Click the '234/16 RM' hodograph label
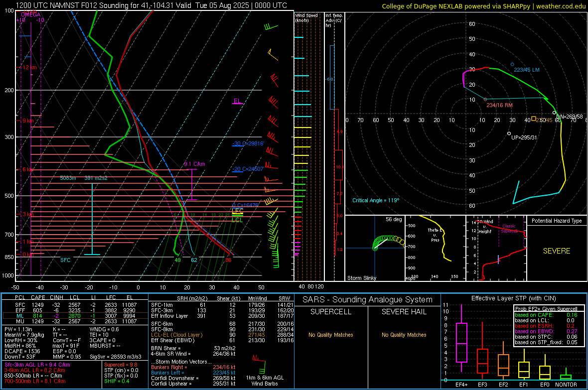The image size is (588, 390). click(499, 106)
